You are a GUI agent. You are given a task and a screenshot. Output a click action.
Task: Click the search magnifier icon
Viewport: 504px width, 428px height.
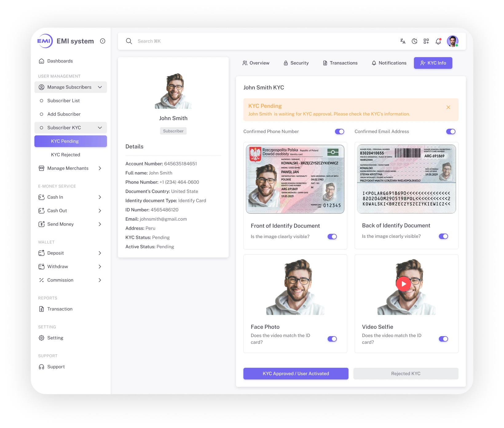point(129,41)
